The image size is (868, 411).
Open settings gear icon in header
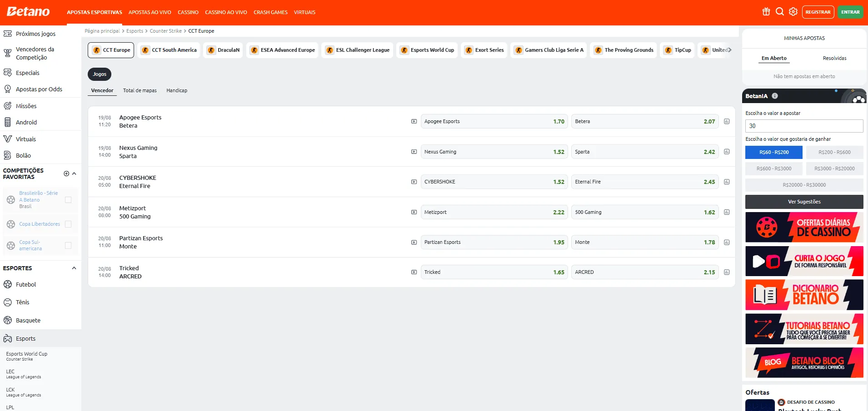[x=793, y=12]
